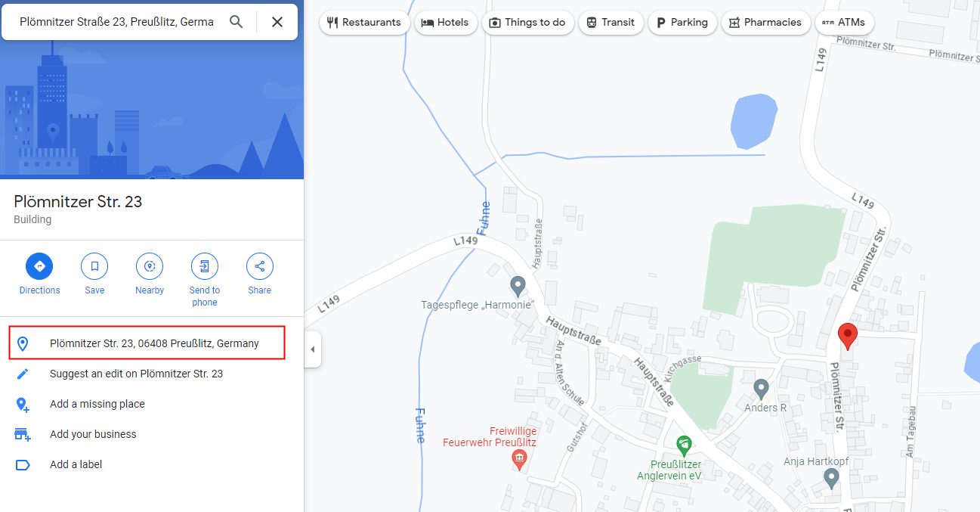This screenshot has width=980, height=512.
Task: Find places Nearby
Action: click(150, 275)
